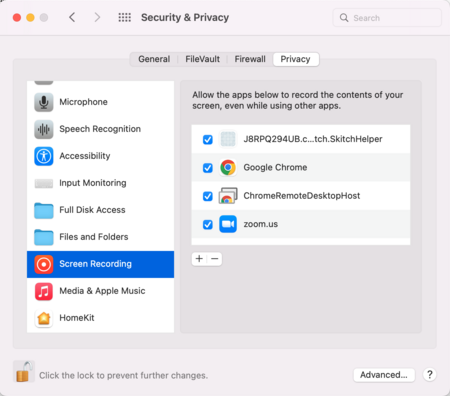Open the Speech Recognition privacy category
450x396 pixels.
(x=100, y=129)
